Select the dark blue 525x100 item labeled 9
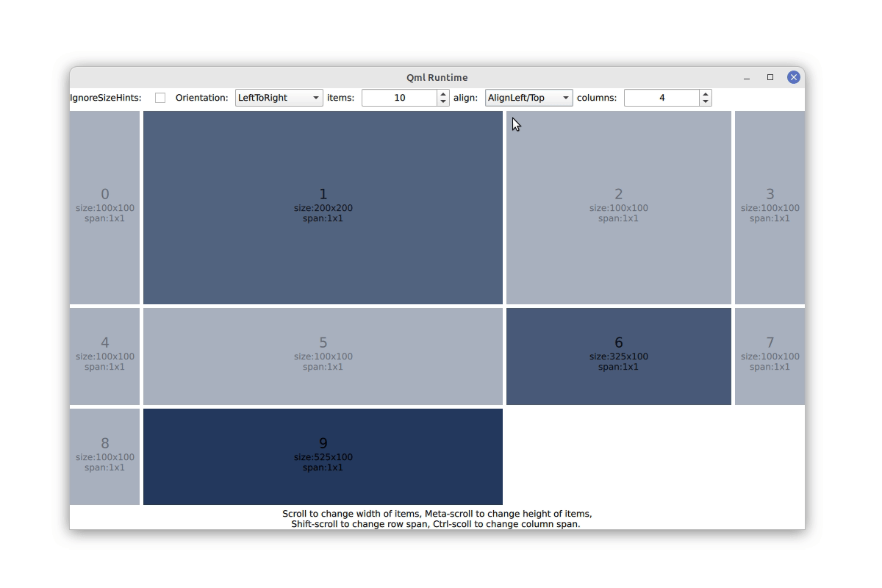882x588 pixels. 323,456
